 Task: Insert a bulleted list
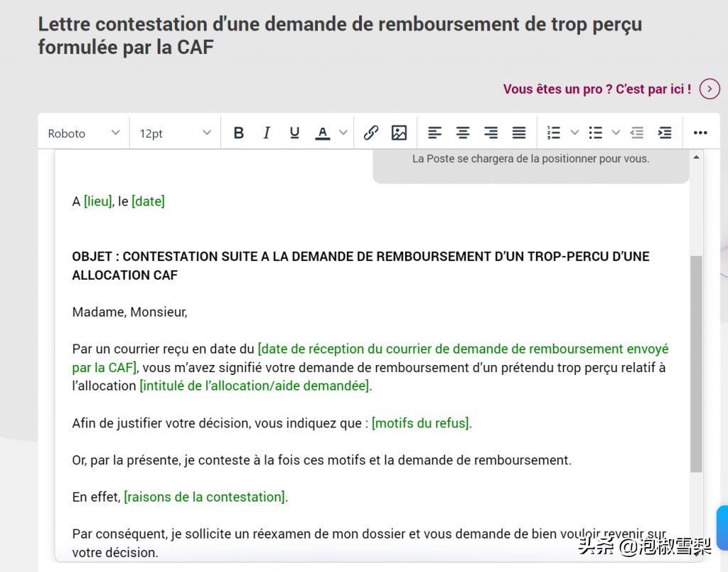tap(596, 133)
